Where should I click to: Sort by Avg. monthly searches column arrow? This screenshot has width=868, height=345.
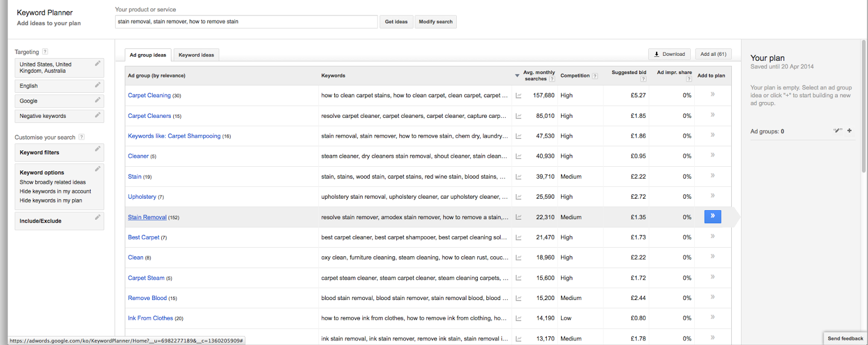coord(517,76)
